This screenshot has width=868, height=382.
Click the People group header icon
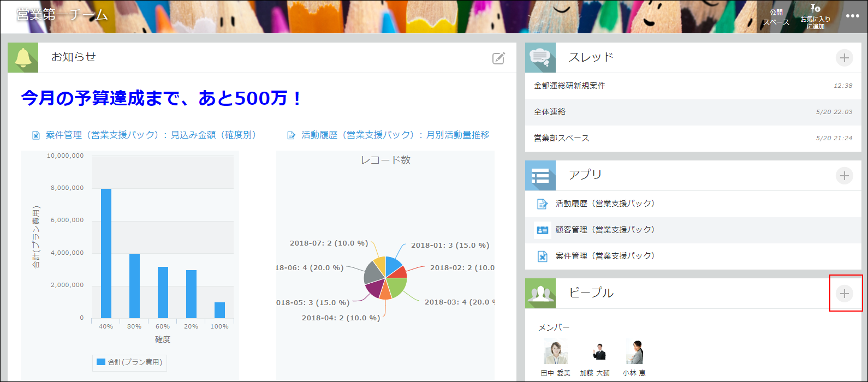point(540,294)
